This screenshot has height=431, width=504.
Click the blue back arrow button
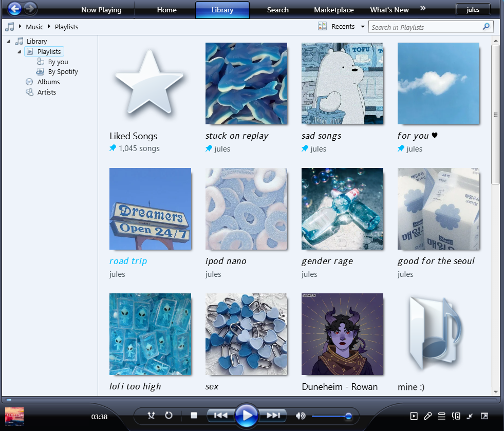15,9
